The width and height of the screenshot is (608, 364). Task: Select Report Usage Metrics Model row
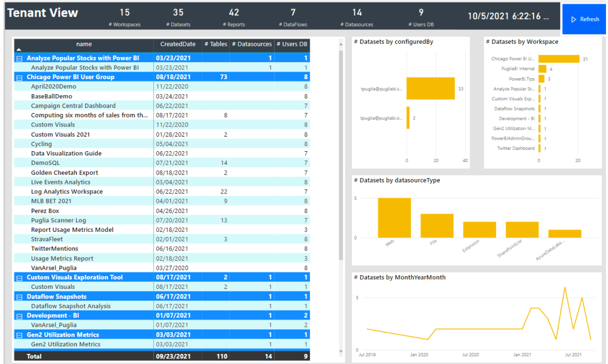(162, 230)
